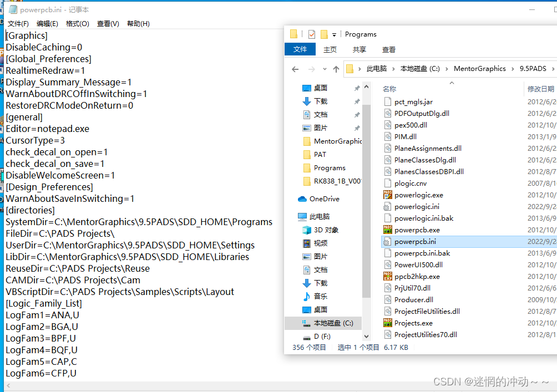Switch to the 共享 ribbon tab
Image resolution: width=557 pixels, height=392 pixels.
359,50
